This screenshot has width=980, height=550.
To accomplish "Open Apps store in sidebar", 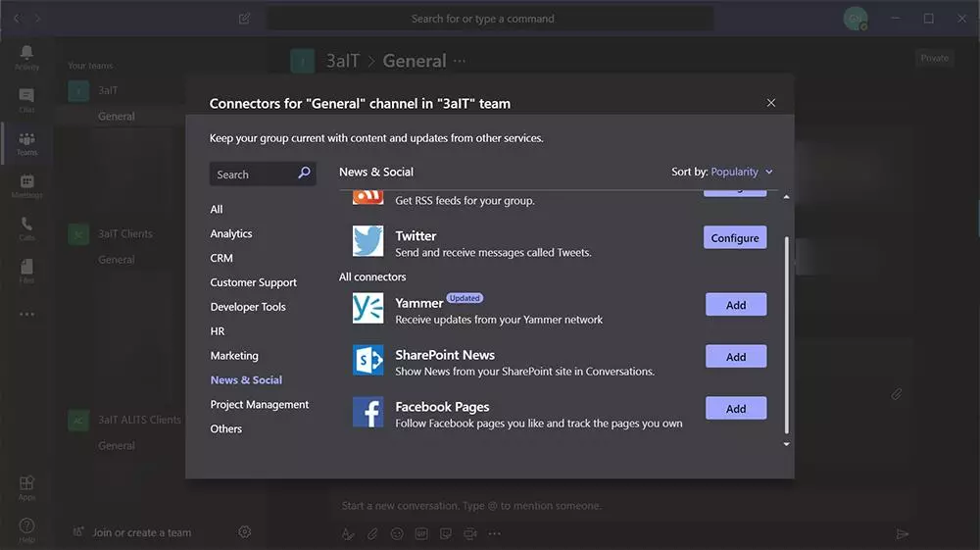I will [x=26, y=488].
